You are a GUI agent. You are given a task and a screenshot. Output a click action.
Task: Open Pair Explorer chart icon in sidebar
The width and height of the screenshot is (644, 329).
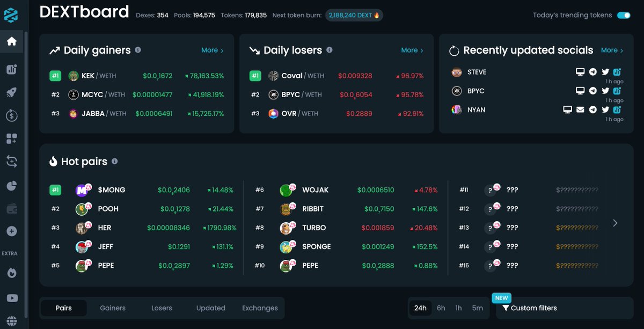pyautogui.click(x=11, y=69)
